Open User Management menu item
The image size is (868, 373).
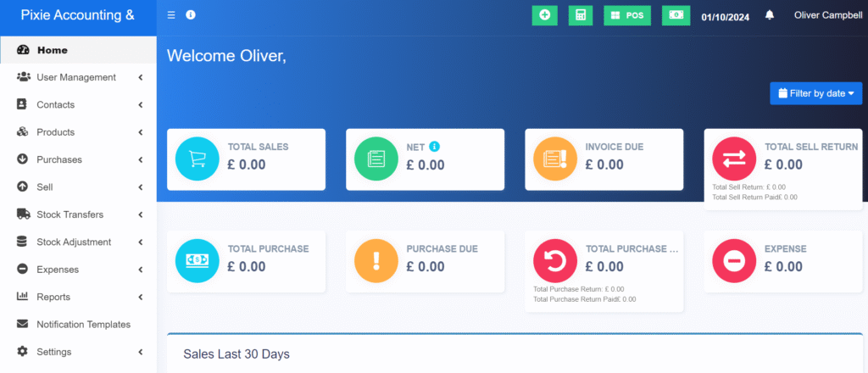click(78, 77)
